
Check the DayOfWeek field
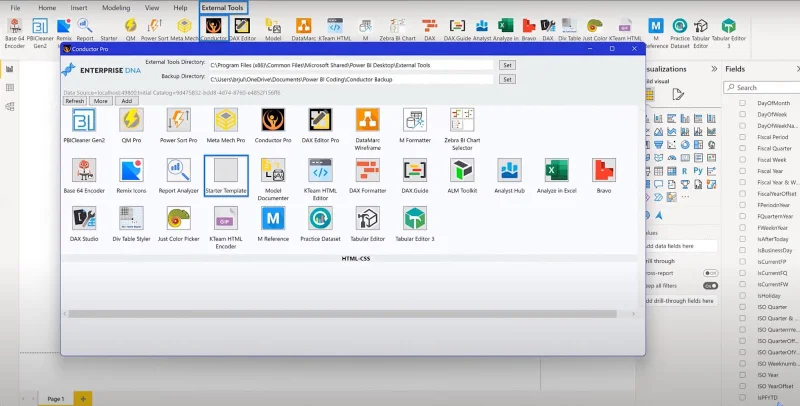click(x=742, y=114)
